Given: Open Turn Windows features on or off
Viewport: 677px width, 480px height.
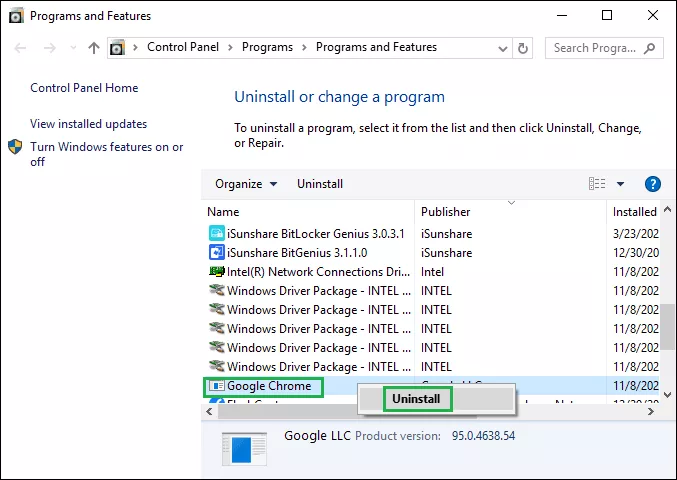Looking at the screenshot, I should click(107, 154).
